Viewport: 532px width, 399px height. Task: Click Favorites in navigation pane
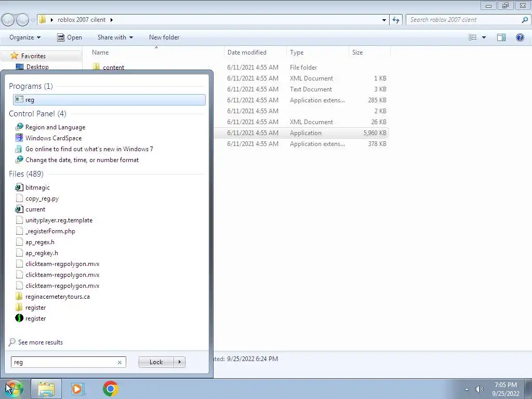(33, 56)
